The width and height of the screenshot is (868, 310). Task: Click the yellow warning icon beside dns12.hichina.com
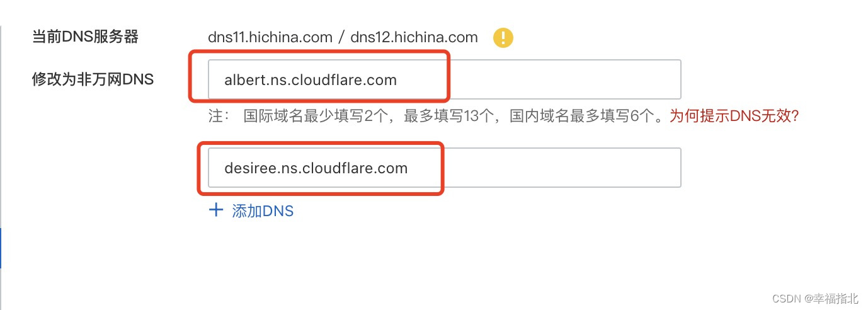click(503, 38)
